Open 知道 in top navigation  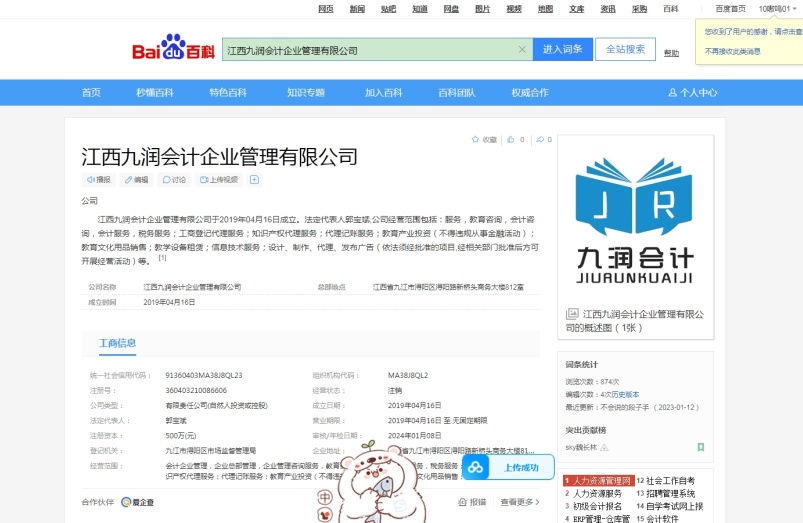[420, 9]
